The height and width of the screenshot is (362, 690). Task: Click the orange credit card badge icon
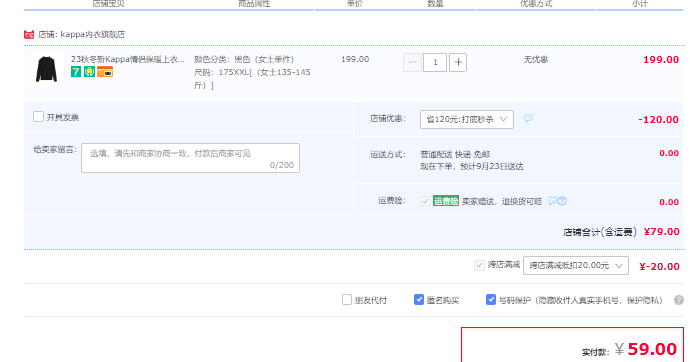click(105, 72)
